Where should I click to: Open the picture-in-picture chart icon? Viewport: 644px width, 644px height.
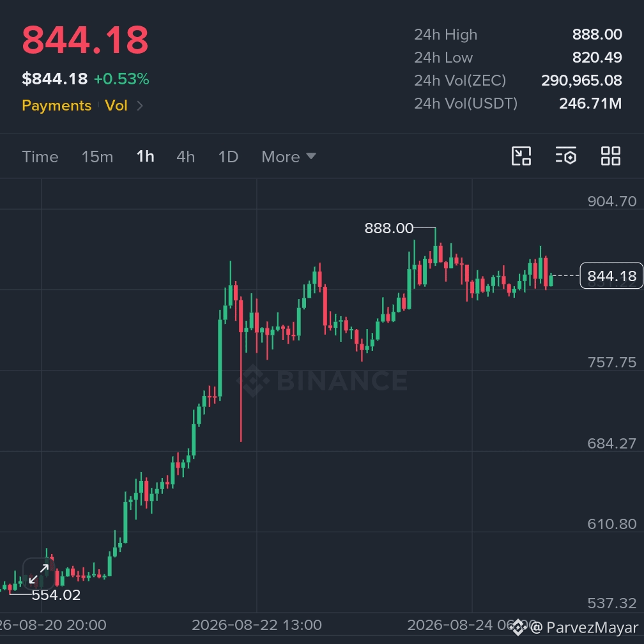[x=521, y=156]
